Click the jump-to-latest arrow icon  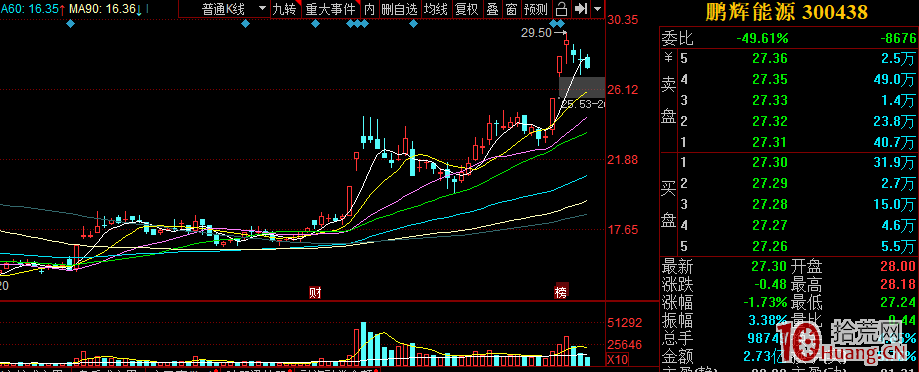click(581, 9)
